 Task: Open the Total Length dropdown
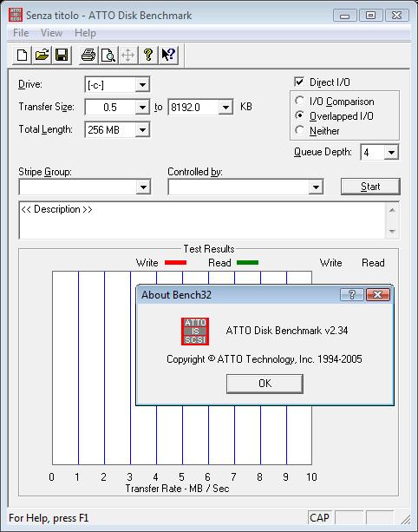142,129
